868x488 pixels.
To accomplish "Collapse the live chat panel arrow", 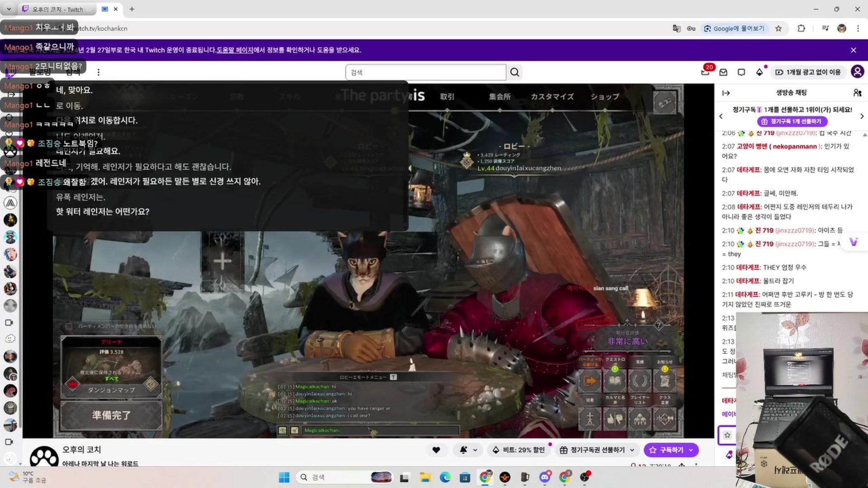I will [x=726, y=93].
